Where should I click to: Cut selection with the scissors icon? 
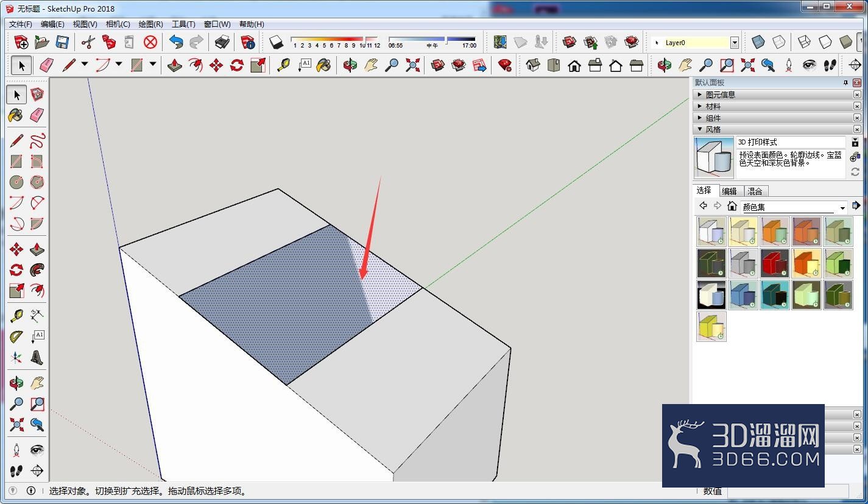point(88,42)
